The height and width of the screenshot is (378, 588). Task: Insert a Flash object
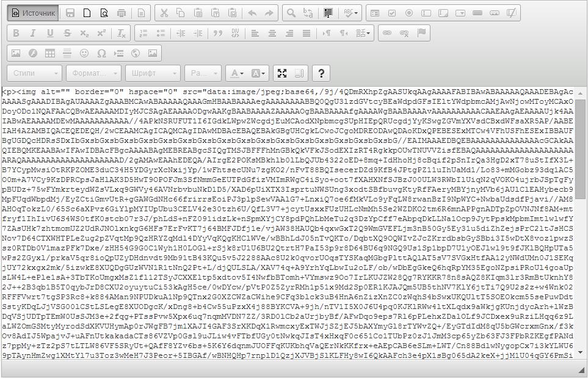pyautogui.click(x=33, y=53)
